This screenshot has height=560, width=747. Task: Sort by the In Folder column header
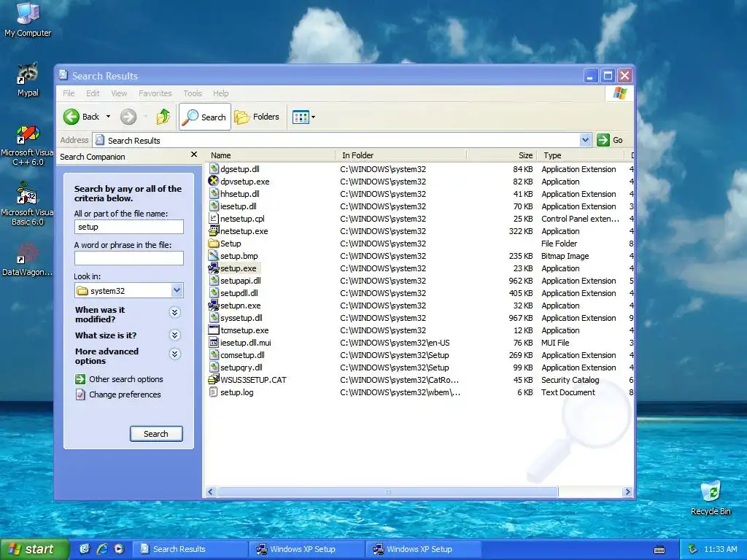click(x=402, y=155)
